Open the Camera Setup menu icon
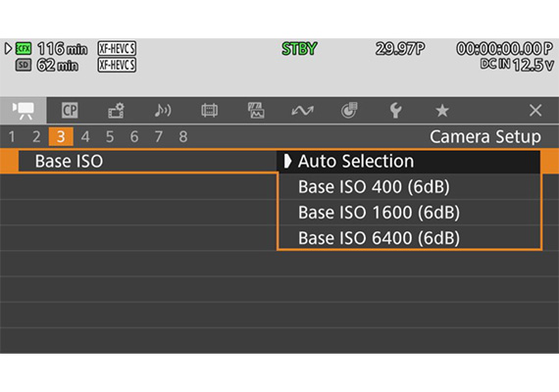Viewport: 559px width, 392px height. [x=24, y=110]
